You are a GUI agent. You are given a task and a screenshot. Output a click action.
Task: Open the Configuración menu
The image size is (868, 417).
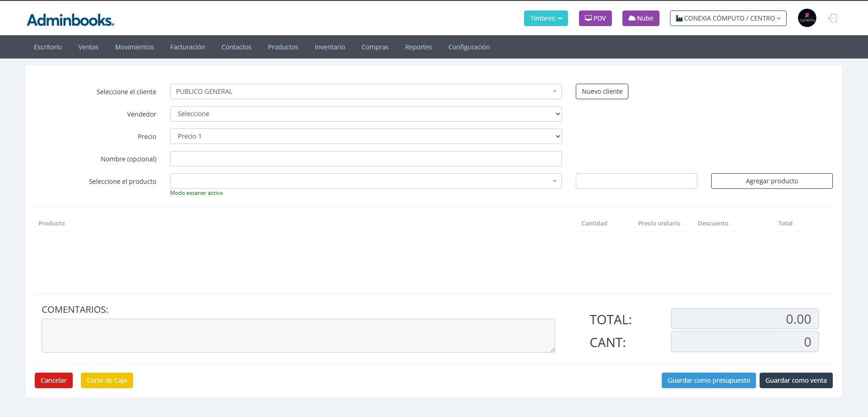469,47
